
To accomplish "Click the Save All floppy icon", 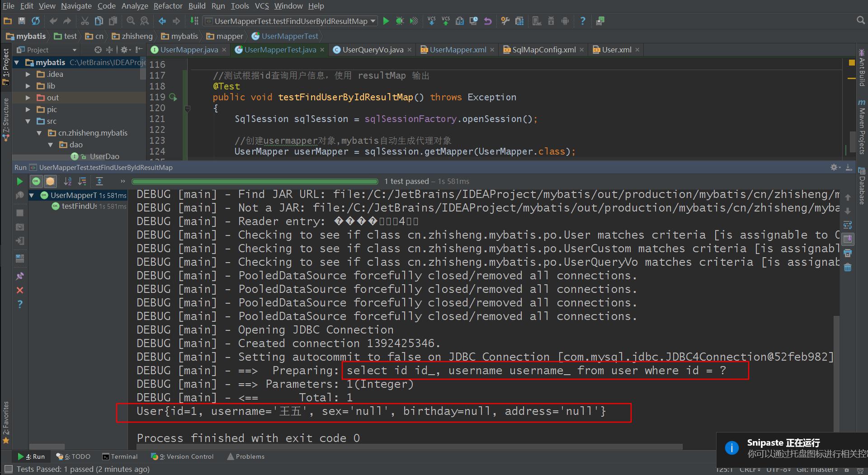I will [21, 21].
